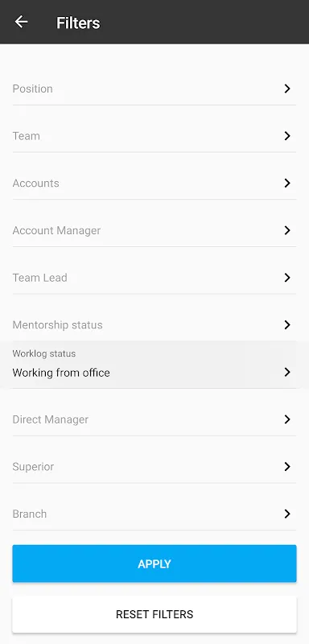Image resolution: width=309 pixels, height=644 pixels.
Task: Tap the chevron on Team Lead row
Action: tap(287, 278)
